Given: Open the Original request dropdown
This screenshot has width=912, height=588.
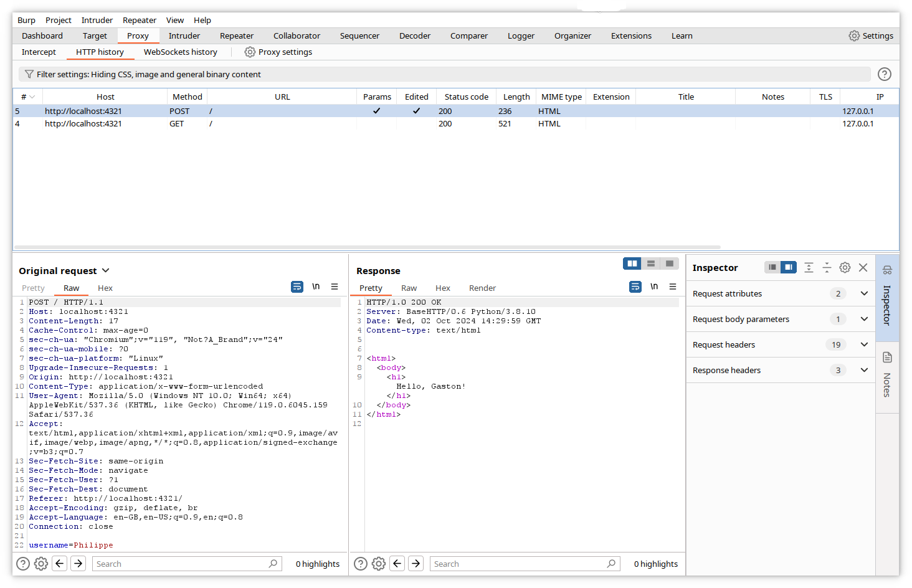Looking at the screenshot, I should (x=105, y=270).
